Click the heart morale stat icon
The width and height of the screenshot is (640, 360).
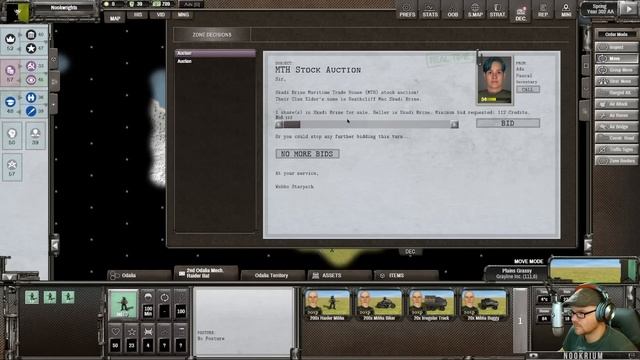point(115,331)
